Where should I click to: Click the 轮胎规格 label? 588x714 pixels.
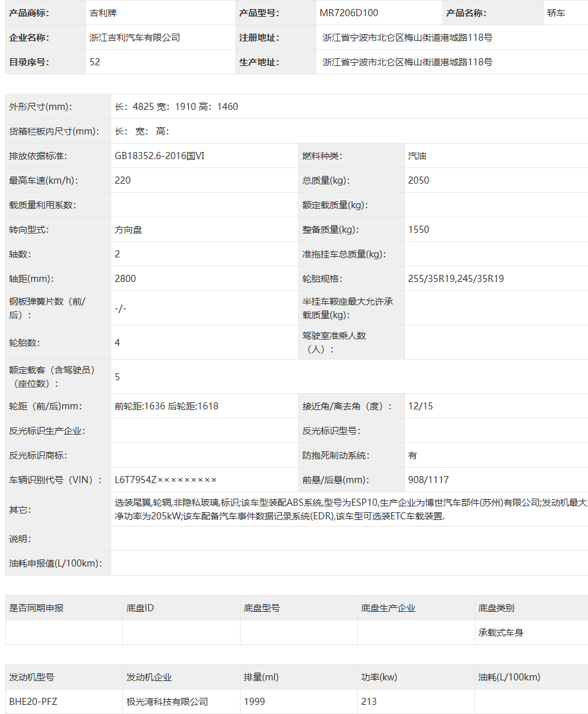coord(322,279)
